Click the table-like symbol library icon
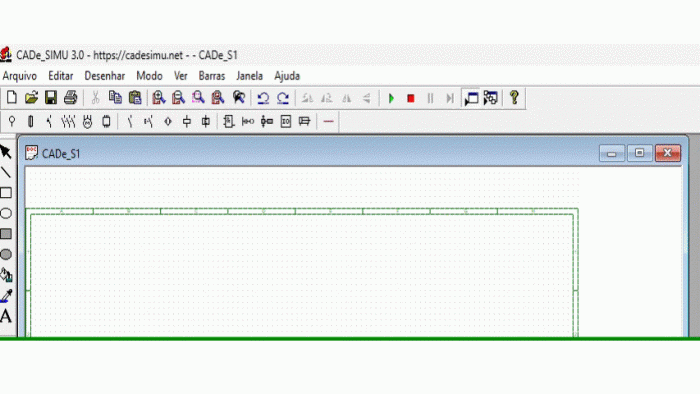Viewport: 700px width, 394px height. point(304,121)
